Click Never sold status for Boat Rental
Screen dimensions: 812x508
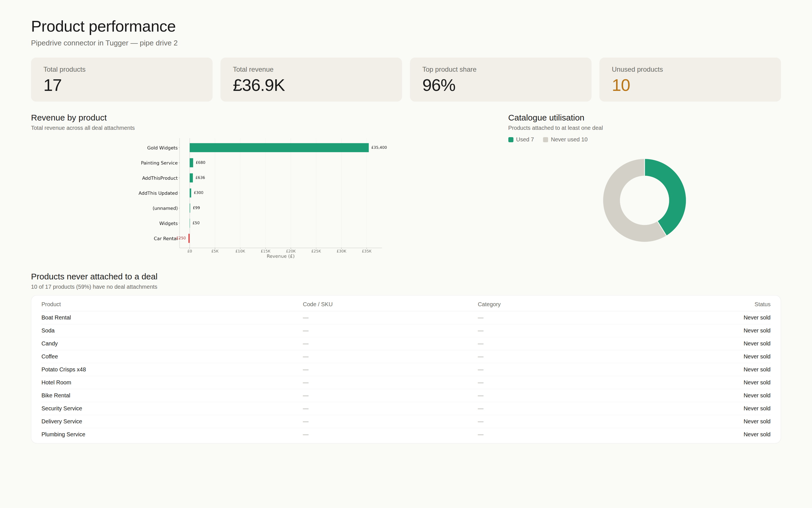point(757,317)
